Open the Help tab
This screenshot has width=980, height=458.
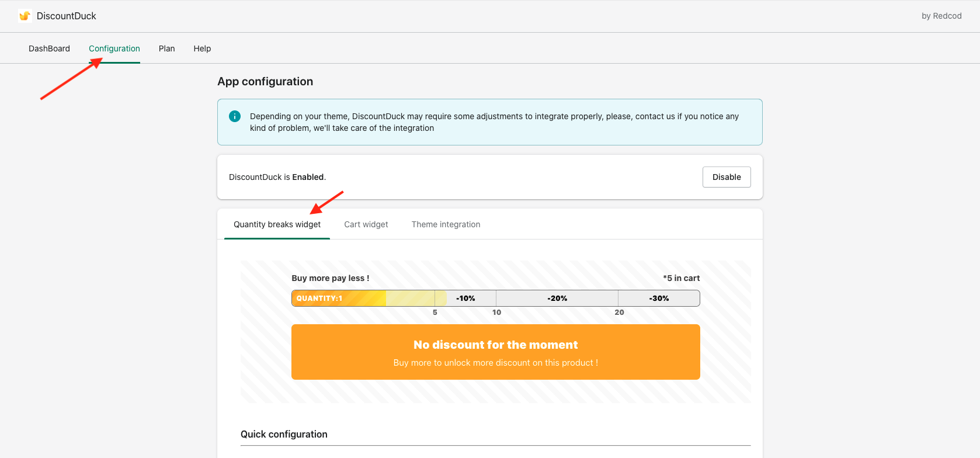[202, 48]
